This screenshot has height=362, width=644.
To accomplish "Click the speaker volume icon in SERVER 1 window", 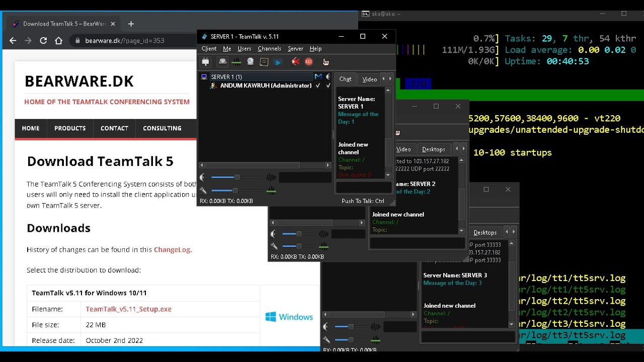I will (203, 177).
